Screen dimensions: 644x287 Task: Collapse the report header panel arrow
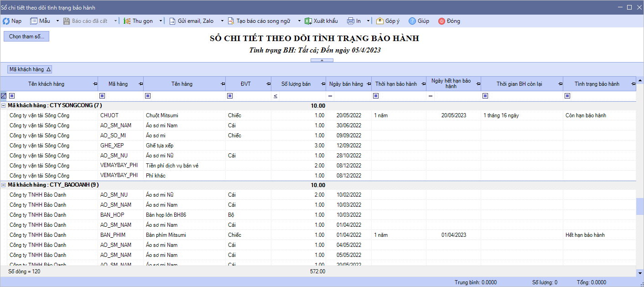(322, 60)
